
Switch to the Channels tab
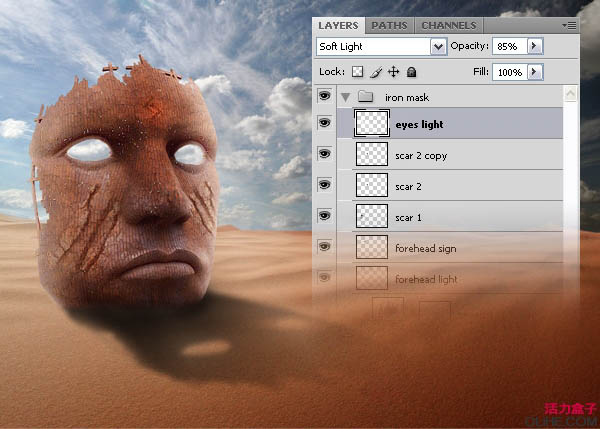coord(449,26)
